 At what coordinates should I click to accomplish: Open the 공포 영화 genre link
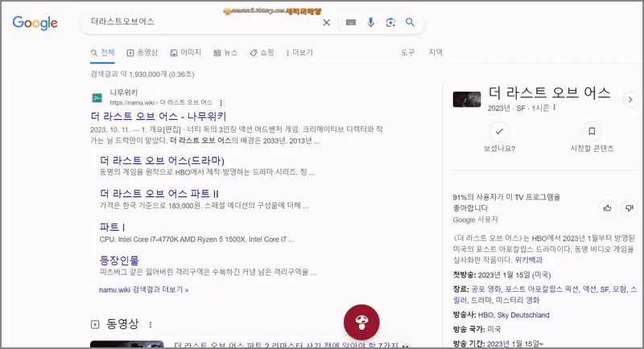[486, 289]
